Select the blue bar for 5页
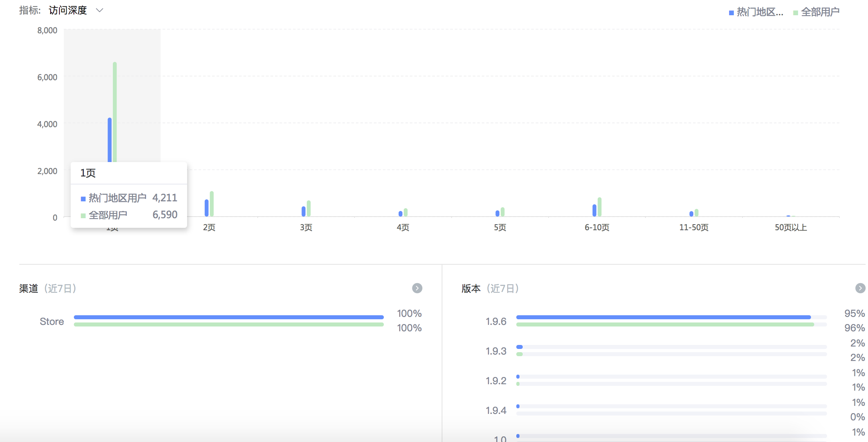The image size is (868, 442). click(497, 213)
